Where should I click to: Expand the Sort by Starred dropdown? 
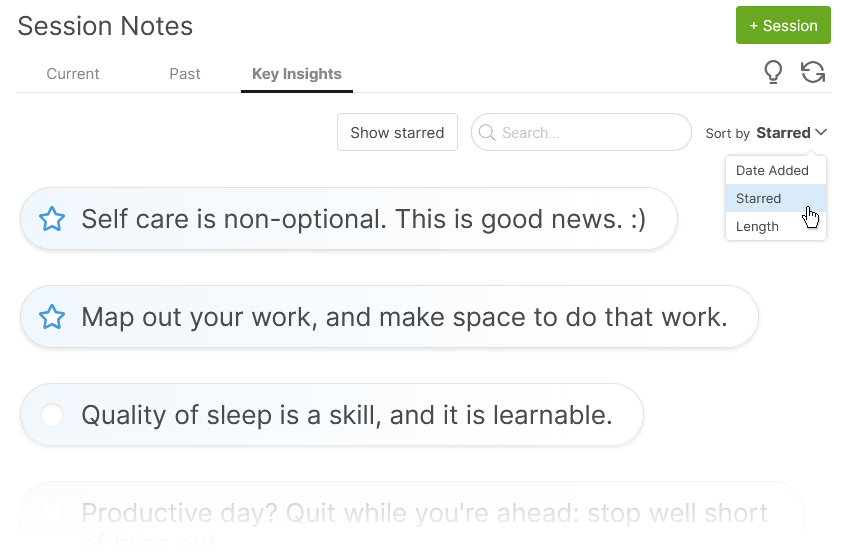tap(791, 133)
